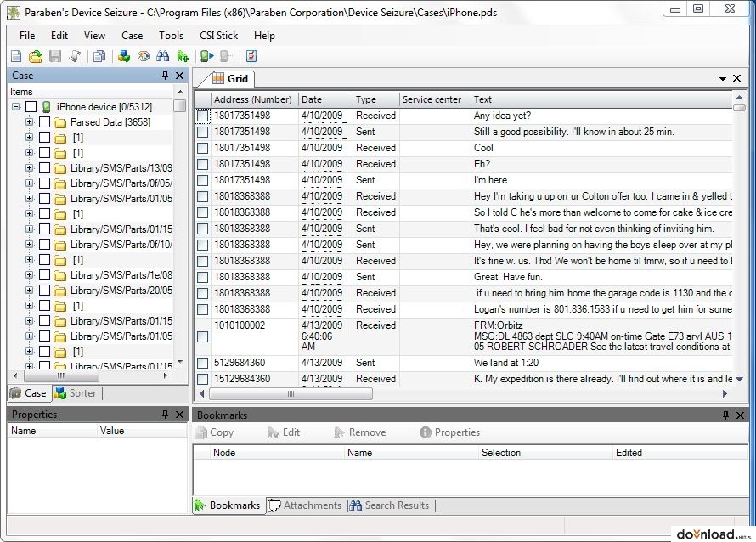Sort by the Service center column header

click(435, 99)
